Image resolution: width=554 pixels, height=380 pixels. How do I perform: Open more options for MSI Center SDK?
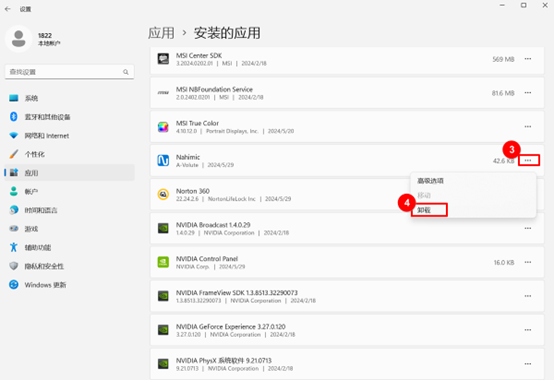tap(528, 59)
